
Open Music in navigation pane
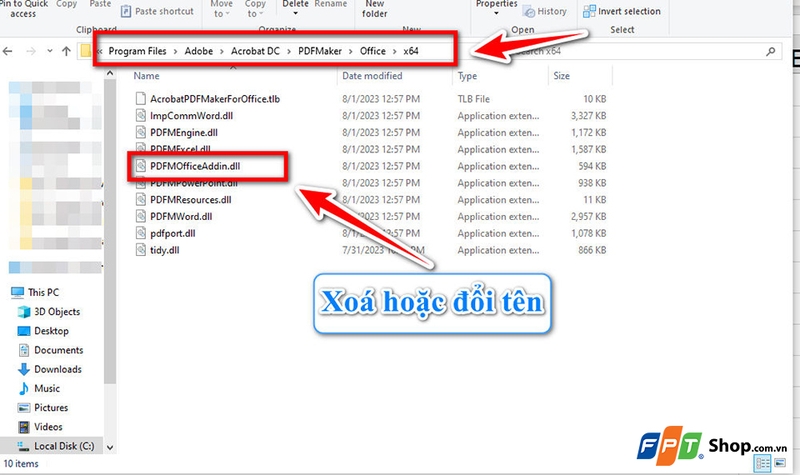click(x=39, y=389)
